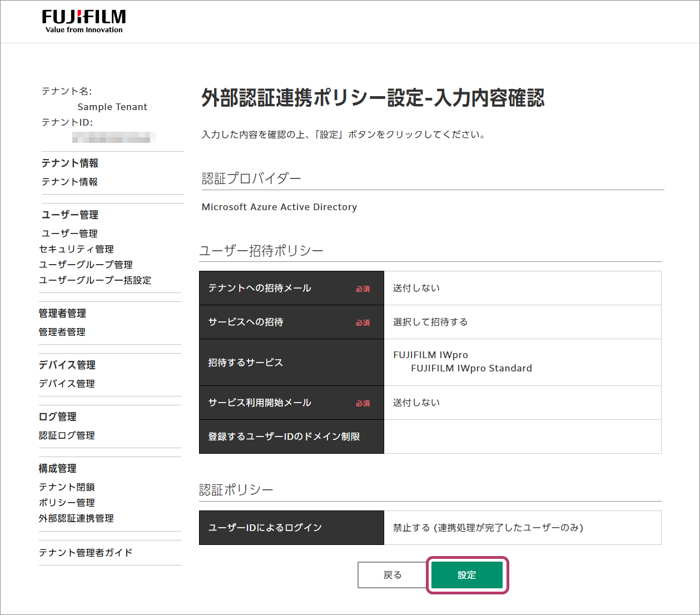700x615 pixels.
Task: Open テナント管理者ガイド
Action: pyautogui.click(x=86, y=553)
